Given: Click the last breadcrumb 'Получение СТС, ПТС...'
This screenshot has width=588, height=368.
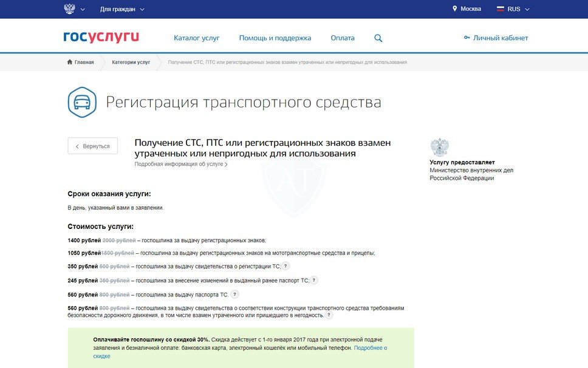Looking at the screenshot, I should [287, 62].
